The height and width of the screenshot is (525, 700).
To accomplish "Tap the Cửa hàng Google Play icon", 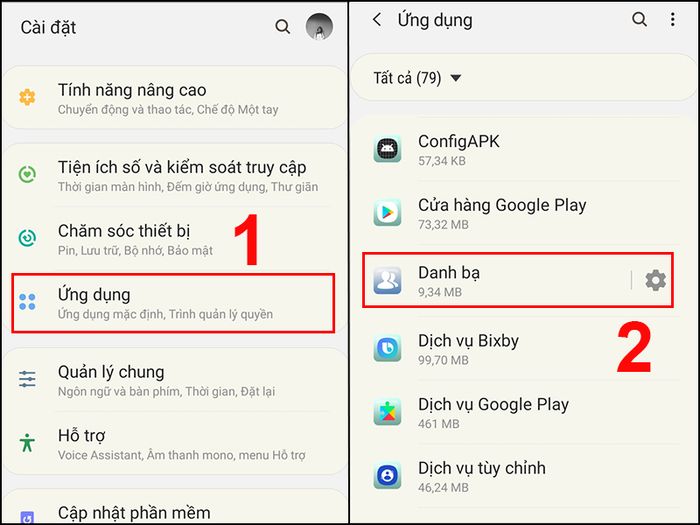I will pyautogui.click(x=387, y=212).
